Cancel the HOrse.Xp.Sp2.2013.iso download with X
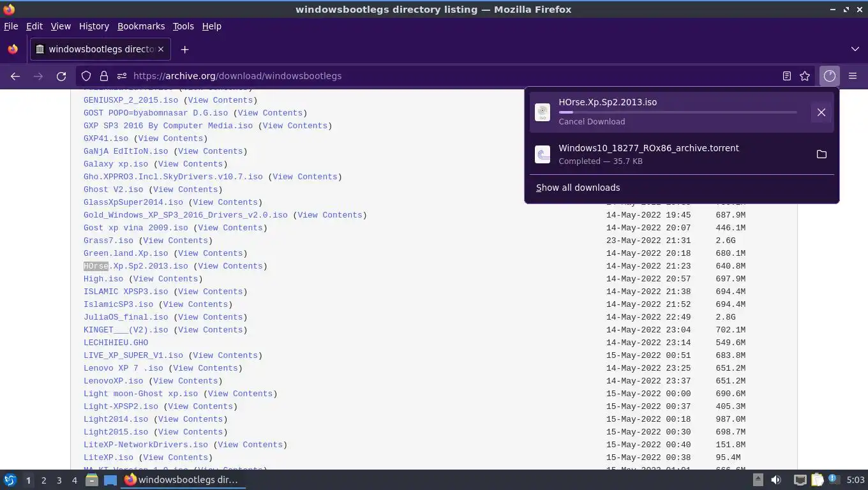 821,112
